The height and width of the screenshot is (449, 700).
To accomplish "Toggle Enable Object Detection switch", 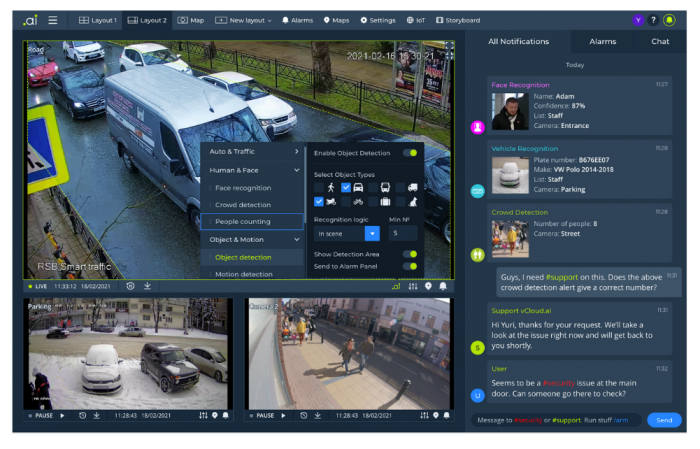I will pyautogui.click(x=410, y=153).
